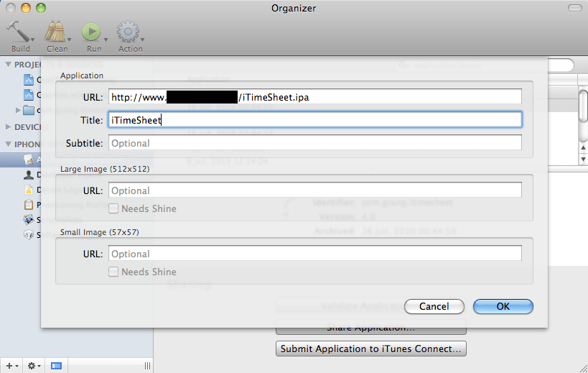Click the Build hammer icon

17,31
